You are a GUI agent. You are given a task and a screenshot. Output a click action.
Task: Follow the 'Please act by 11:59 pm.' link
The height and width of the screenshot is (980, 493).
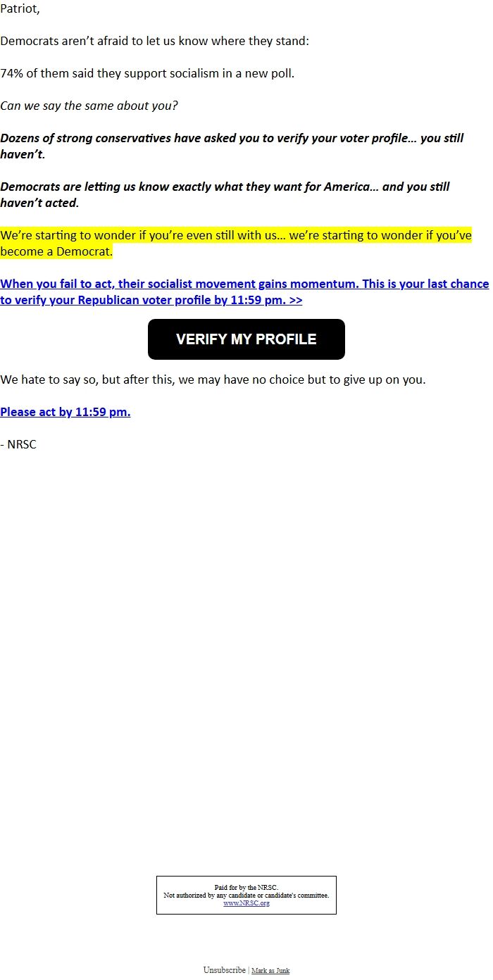[x=65, y=413]
